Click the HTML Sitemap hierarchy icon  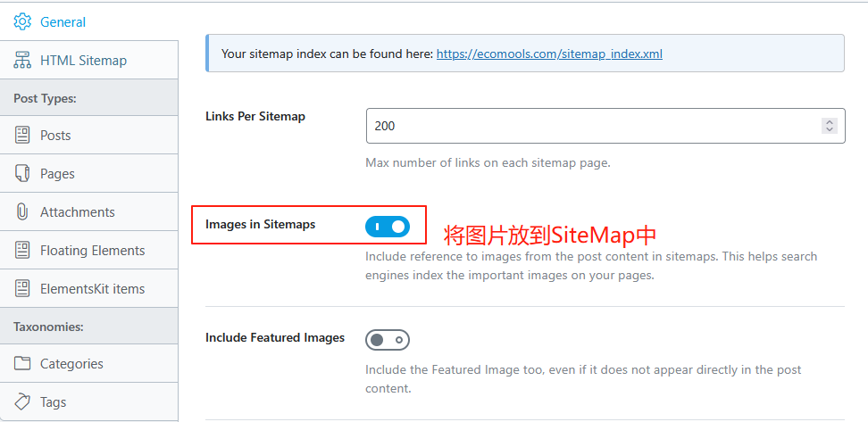coord(22,61)
